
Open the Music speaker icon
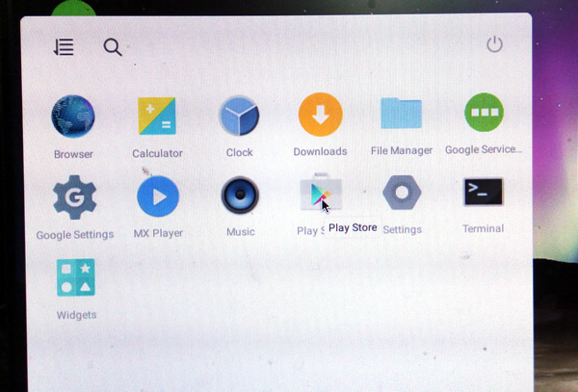tap(240, 196)
